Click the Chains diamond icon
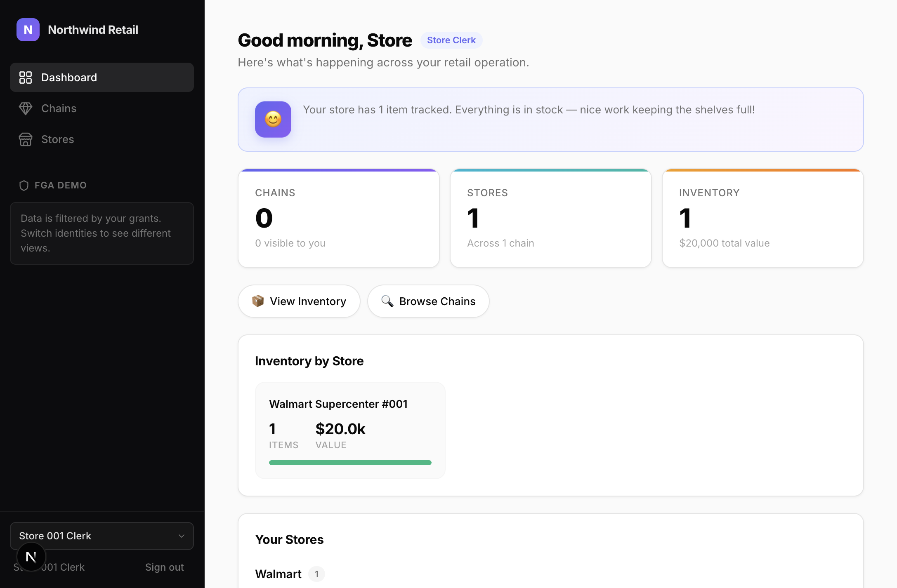 (26, 108)
